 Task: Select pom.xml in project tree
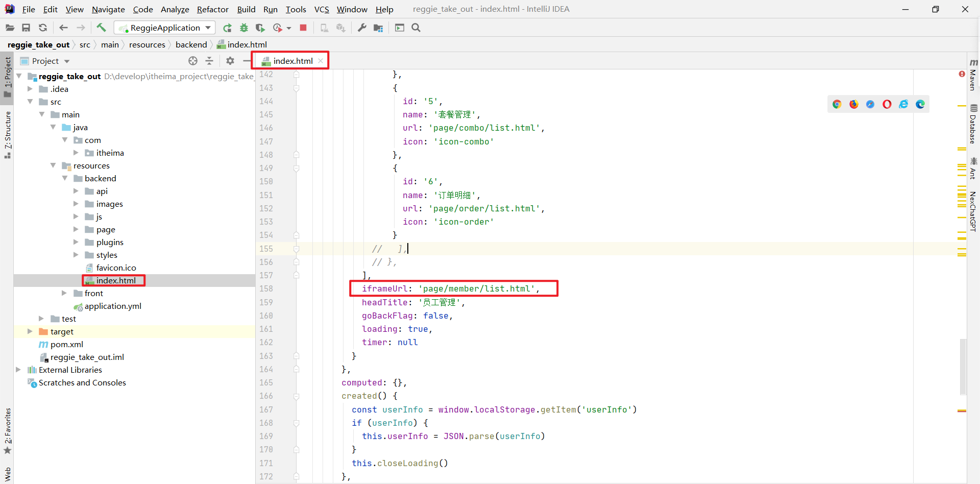click(66, 344)
